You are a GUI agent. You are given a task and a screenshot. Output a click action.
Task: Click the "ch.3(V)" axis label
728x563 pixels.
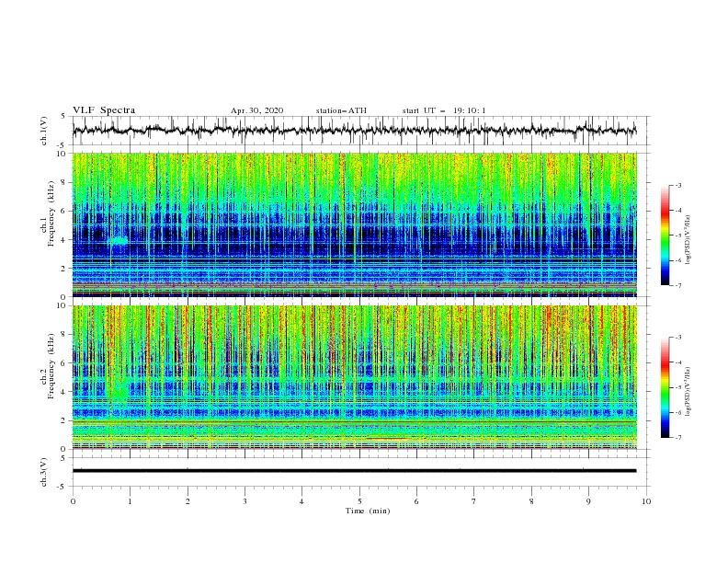pos(44,472)
